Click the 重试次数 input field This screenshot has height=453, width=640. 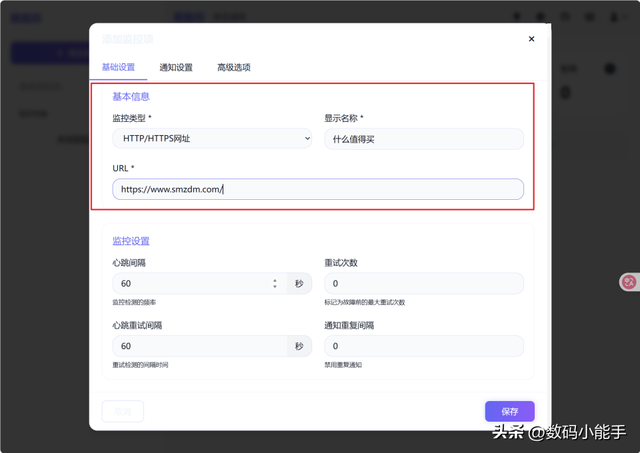(424, 283)
